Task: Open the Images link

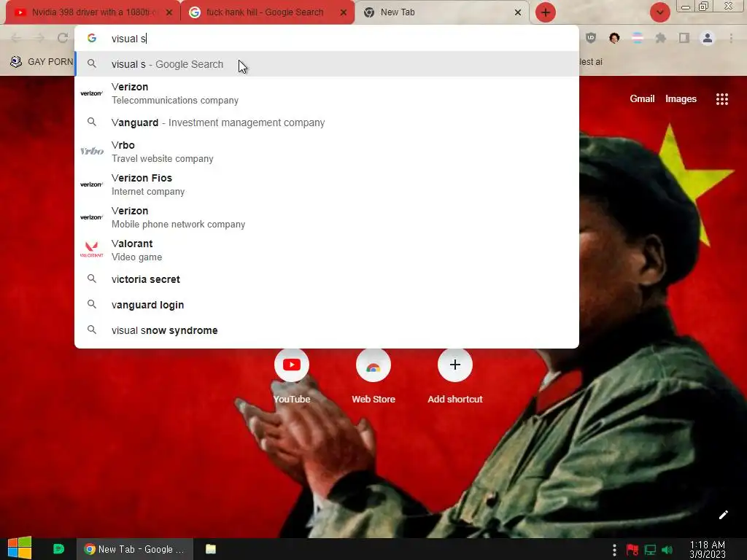Action: click(x=681, y=98)
